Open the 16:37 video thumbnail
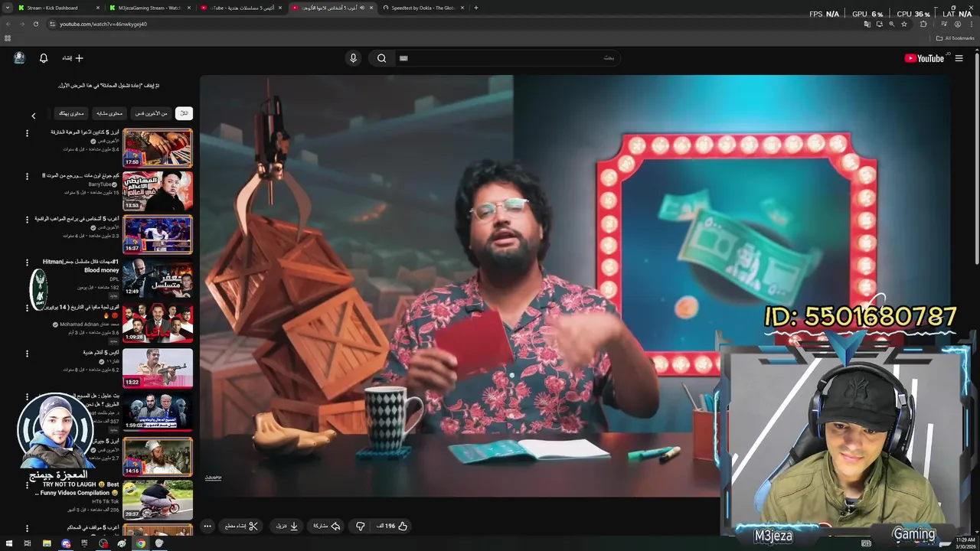 (158, 235)
